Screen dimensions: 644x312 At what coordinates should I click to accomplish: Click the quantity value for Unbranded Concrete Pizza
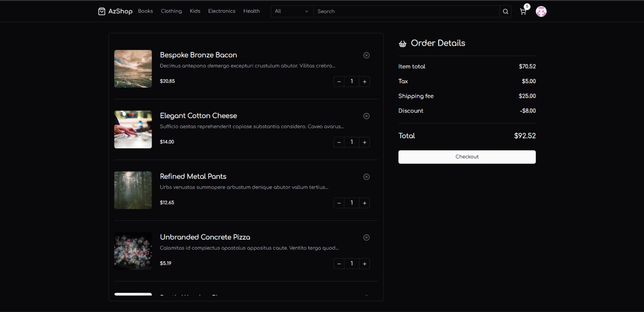352,264
